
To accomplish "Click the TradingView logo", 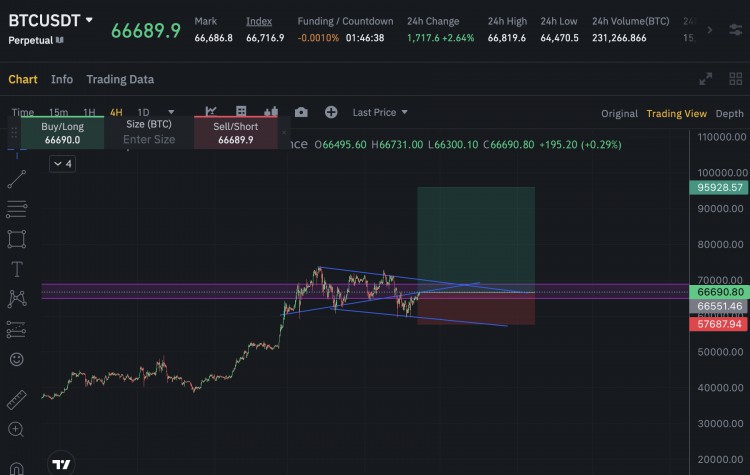I will [61, 464].
